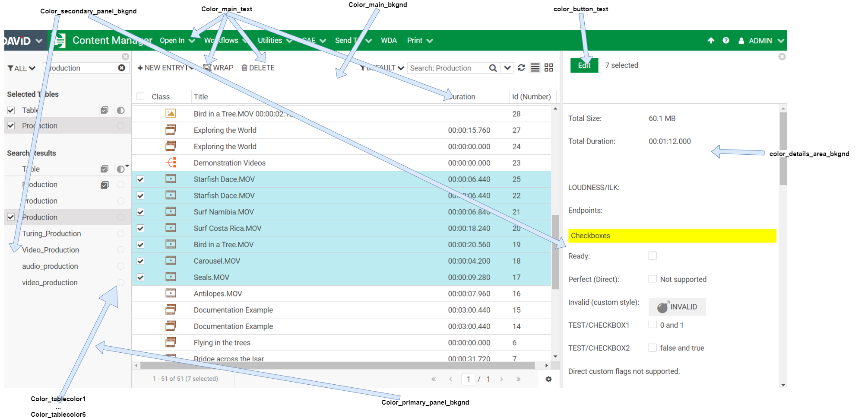Clear the table filter text field
The height and width of the screenshot is (418, 868).
click(x=122, y=68)
